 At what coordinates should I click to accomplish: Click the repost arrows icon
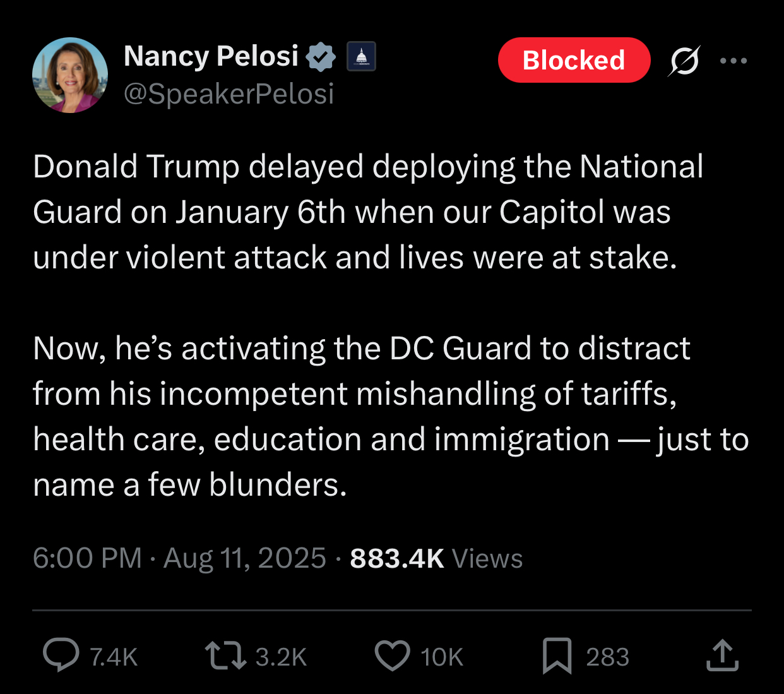(225, 655)
